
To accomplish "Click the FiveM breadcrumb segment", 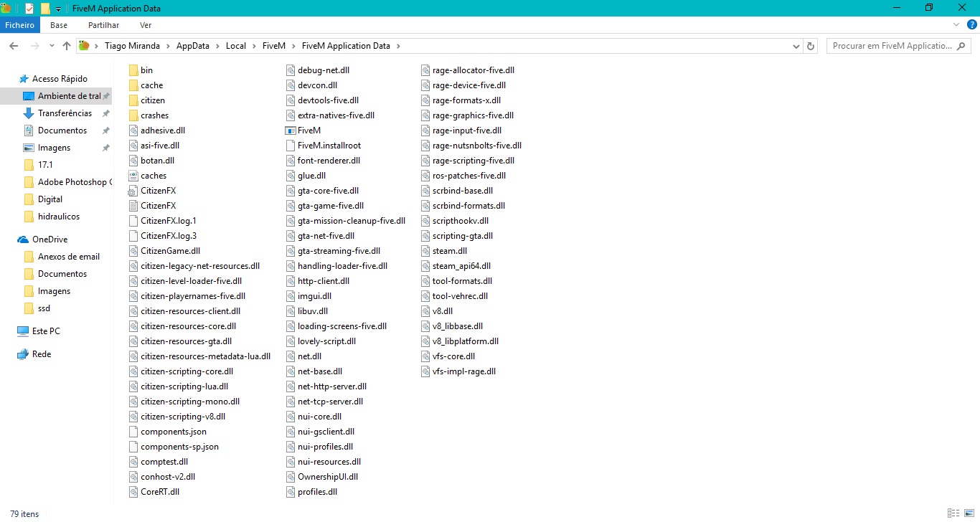I will (274, 46).
